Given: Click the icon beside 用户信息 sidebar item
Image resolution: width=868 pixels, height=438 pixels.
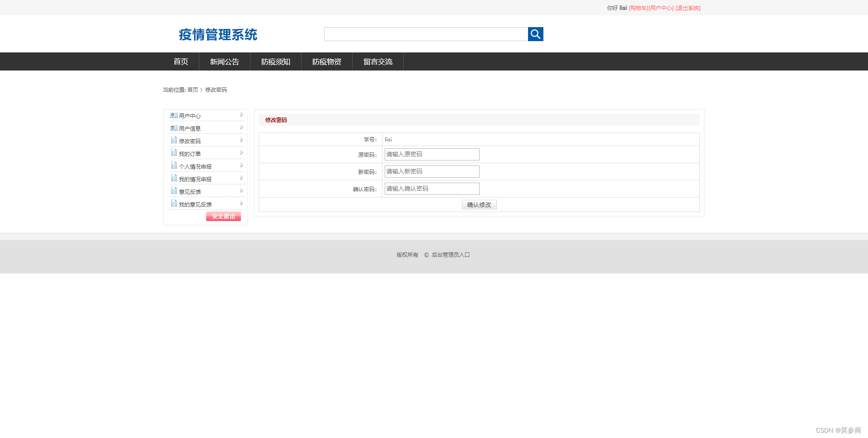Looking at the screenshot, I should click(174, 128).
